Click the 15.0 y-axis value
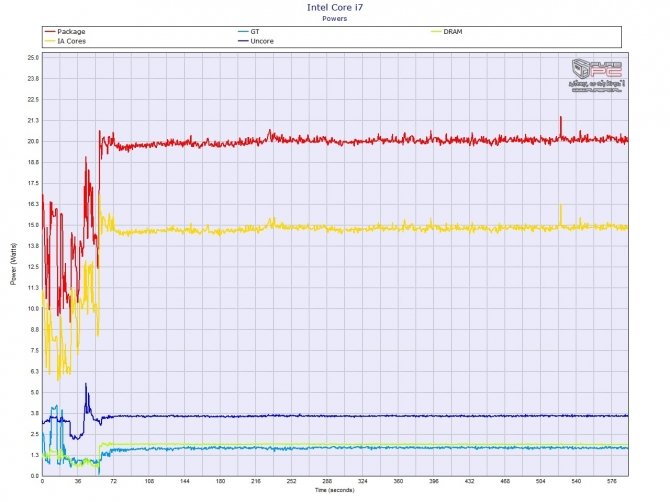This screenshot has width=670, height=502. point(33,225)
